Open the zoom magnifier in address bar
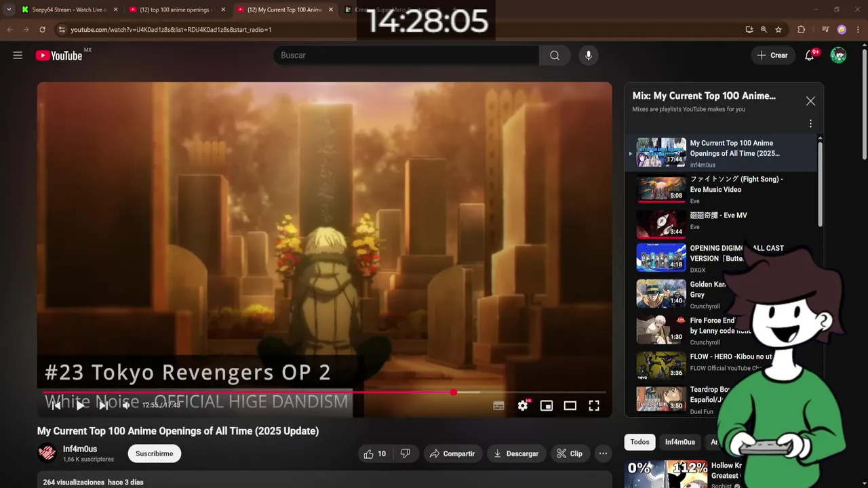This screenshot has width=868, height=488. pos(764,30)
